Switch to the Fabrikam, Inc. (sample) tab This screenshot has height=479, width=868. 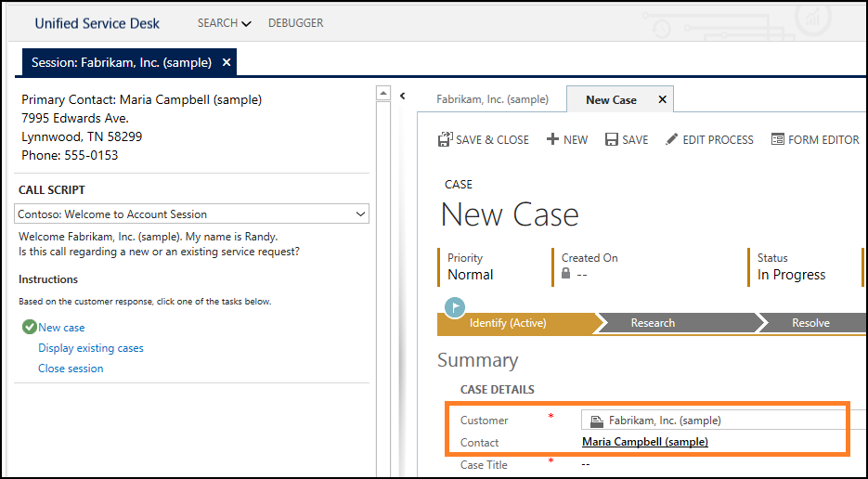pos(492,99)
